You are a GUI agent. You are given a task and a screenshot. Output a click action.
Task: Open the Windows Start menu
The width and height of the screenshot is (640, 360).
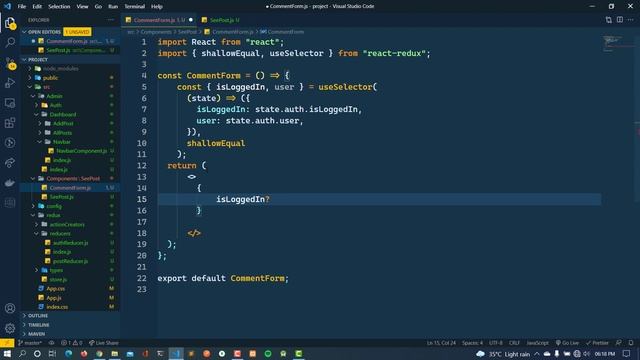tap(7, 353)
